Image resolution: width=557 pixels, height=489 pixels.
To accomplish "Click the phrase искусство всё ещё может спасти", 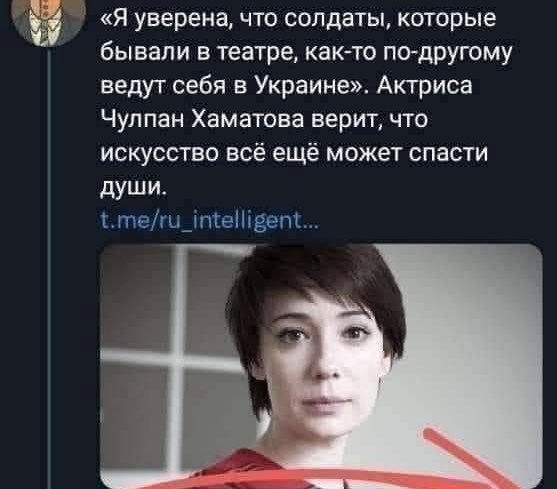I will click(294, 154).
